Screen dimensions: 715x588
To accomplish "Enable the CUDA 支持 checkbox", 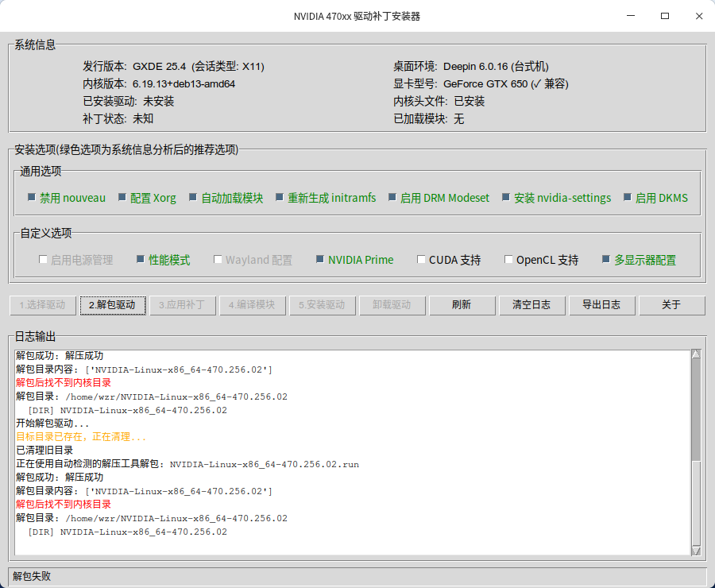I will coord(421,260).
